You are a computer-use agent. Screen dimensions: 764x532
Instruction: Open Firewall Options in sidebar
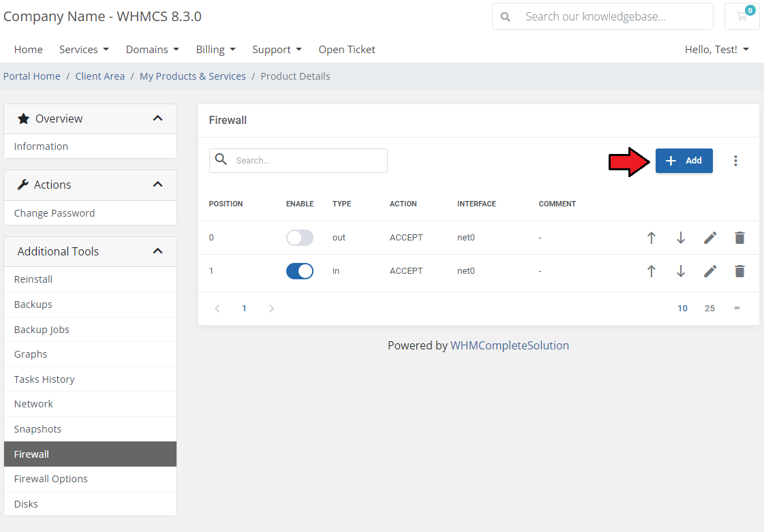point(90,479)
